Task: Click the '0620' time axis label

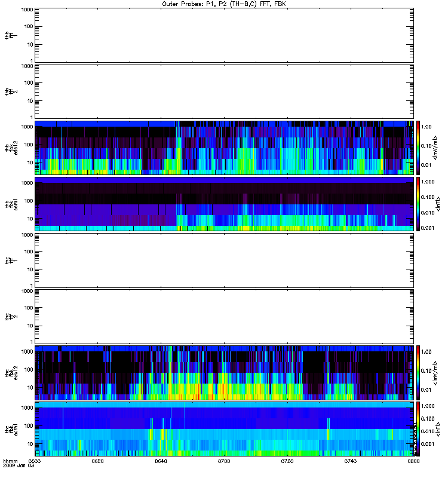Action: click(x=97, y=461)
